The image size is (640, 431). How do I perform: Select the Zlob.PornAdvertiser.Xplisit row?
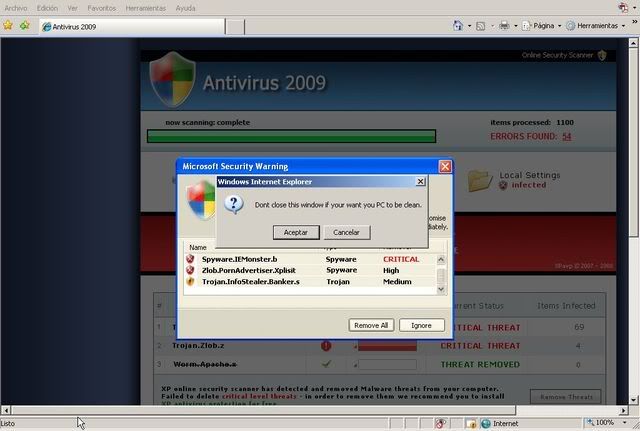click(310, 270)
